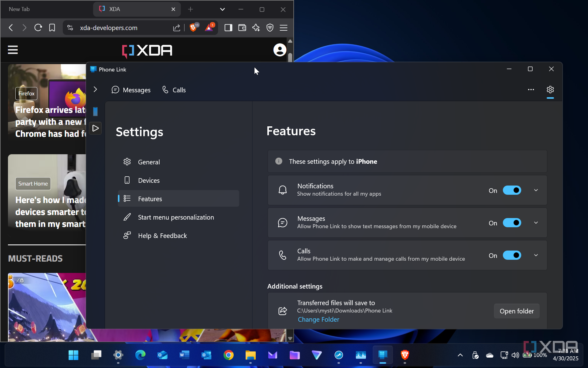Viewport: 588px width, 368px height.
Task: Select General in Settings list
Action: [179, 162]
